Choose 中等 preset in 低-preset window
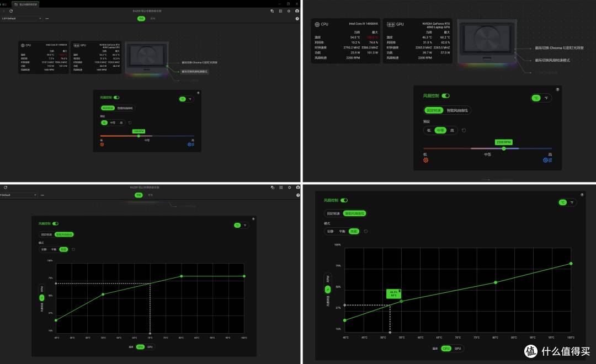Screen dimensions: 596x364 pos(113,123)
